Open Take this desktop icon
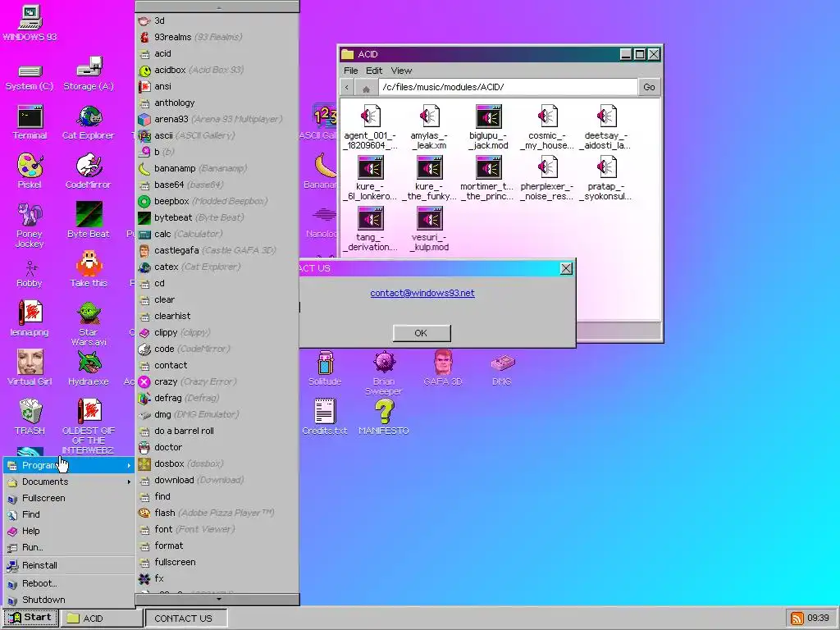 click(89, 269)
